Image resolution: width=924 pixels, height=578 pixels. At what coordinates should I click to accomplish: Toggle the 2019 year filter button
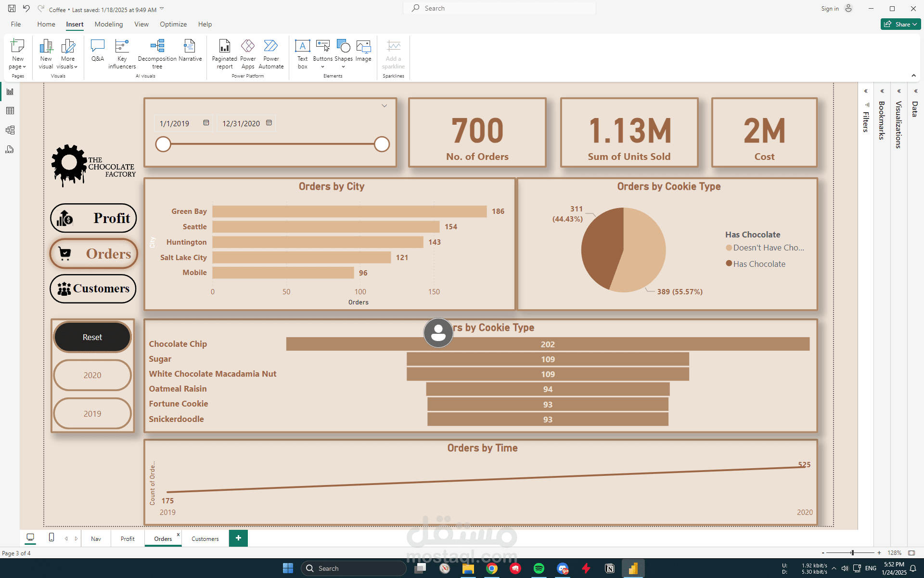point(92,414)
